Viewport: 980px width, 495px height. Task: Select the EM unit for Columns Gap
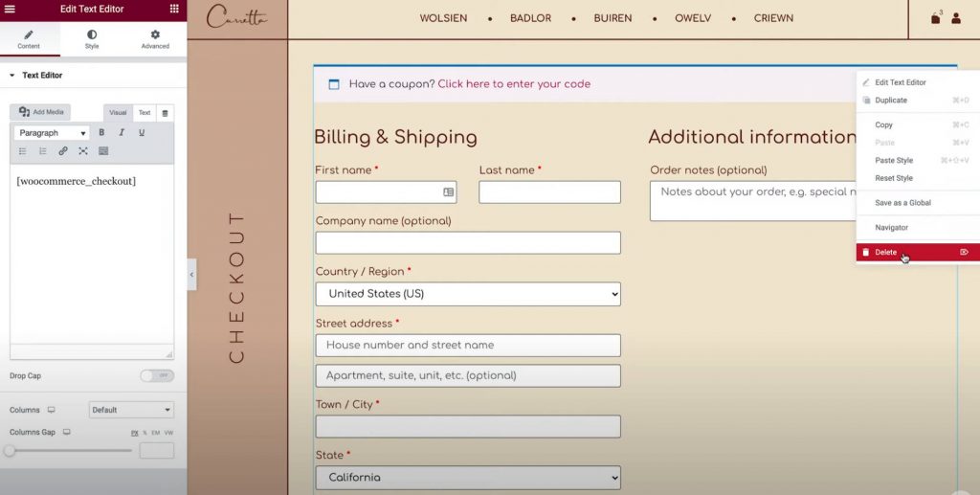157,433
